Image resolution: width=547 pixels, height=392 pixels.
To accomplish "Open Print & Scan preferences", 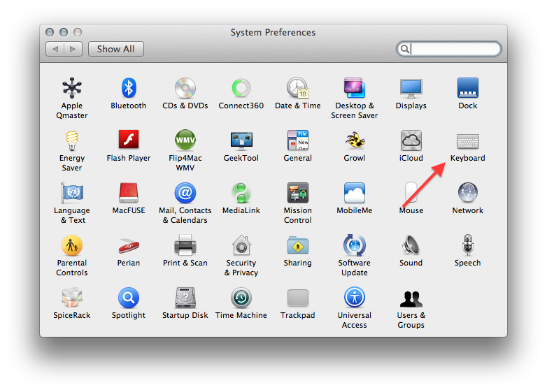I will (185, 245).
